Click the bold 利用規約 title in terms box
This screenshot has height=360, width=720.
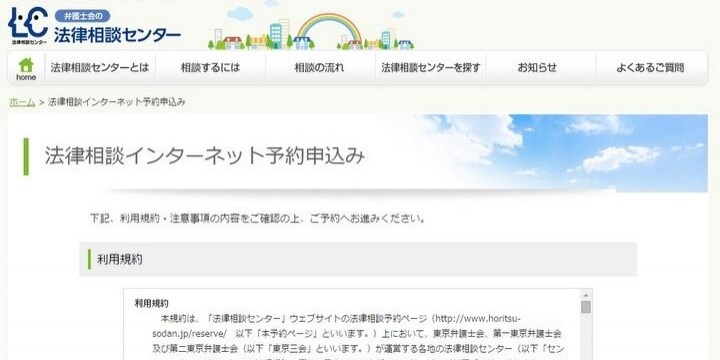(151, 304)
